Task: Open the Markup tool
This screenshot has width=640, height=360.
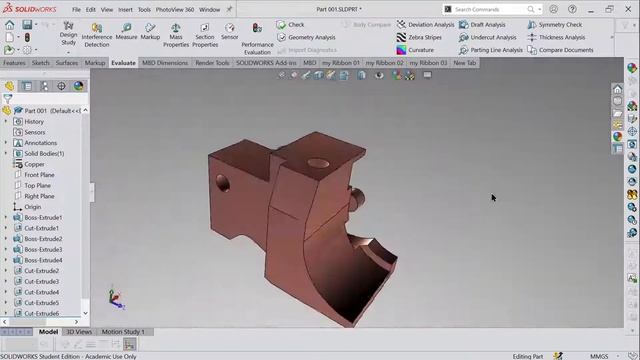Action: click(x=150, y=31)
